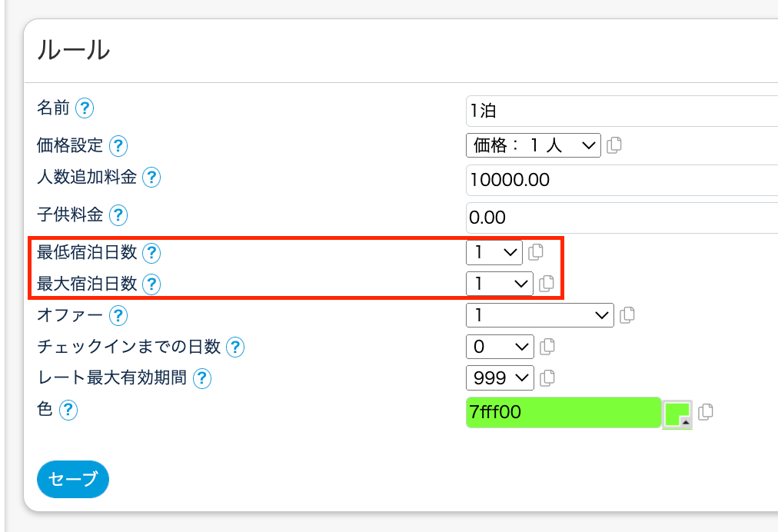
Task: Open the green color picker swatch
Action: click(677, 414)
